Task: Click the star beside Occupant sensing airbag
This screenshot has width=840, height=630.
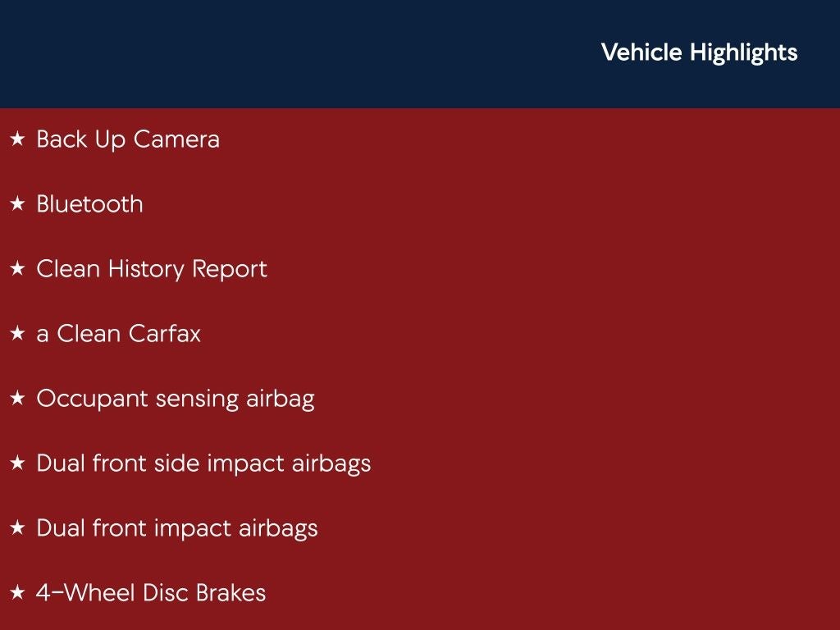Action: (18, 399)
